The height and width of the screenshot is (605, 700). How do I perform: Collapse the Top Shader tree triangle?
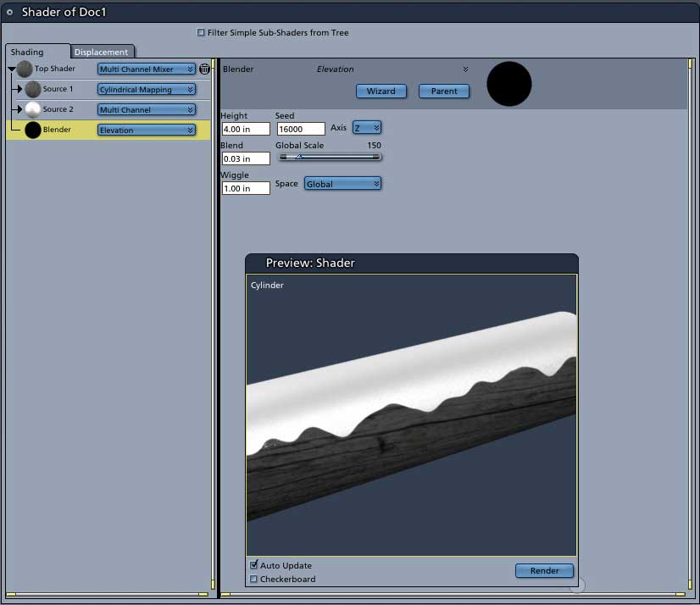pyautogui.click(x=12, y=69)
